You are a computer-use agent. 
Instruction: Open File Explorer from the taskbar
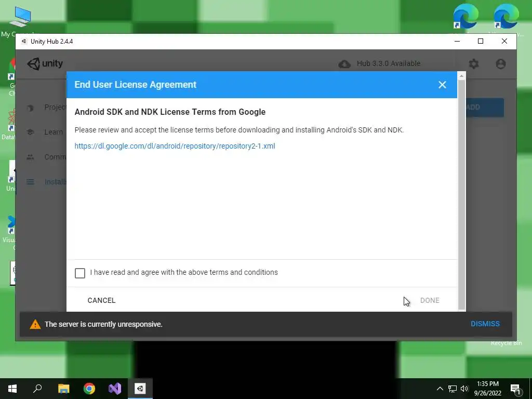click(63, 389)
